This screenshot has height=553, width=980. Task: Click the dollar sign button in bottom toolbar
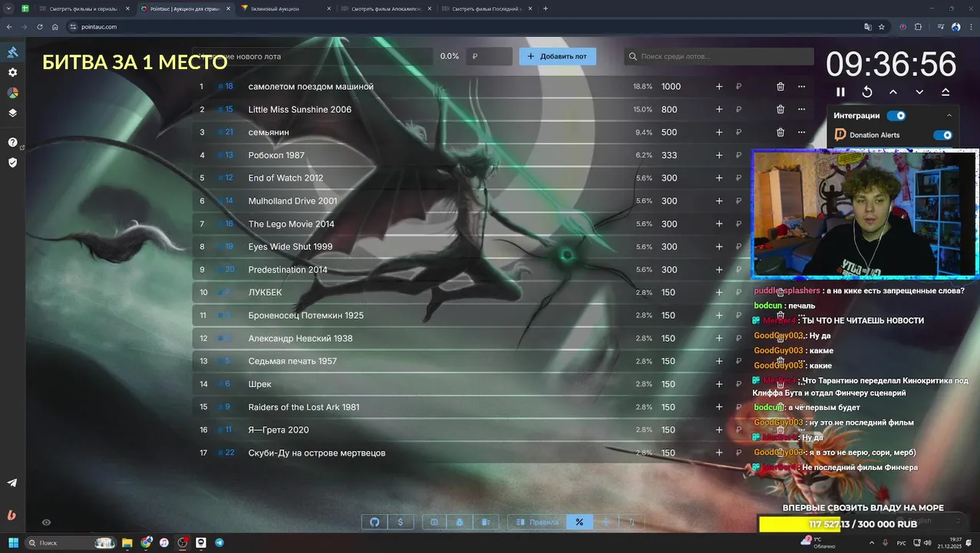401,522
